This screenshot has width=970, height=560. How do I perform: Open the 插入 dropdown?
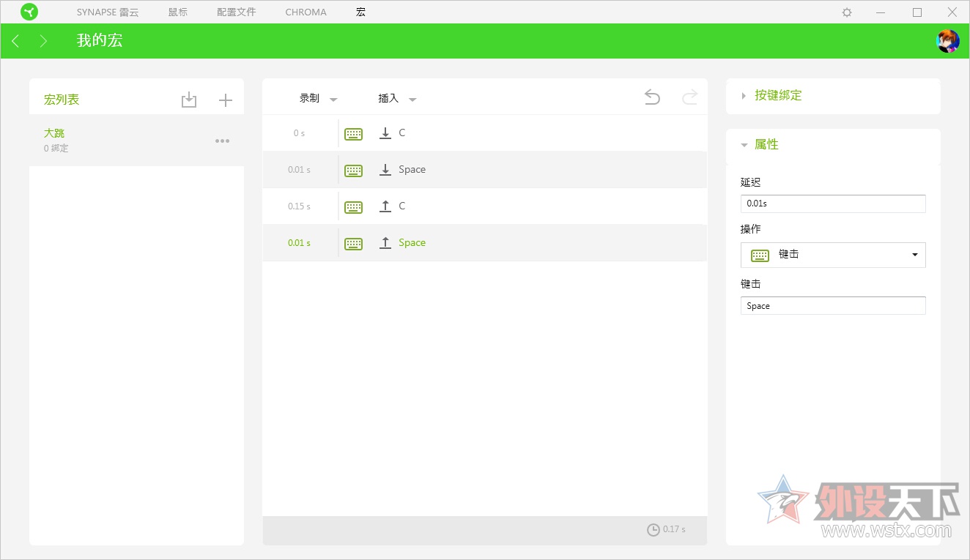click(396, 99)
